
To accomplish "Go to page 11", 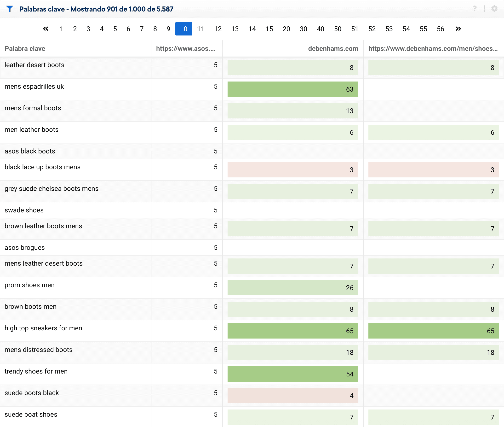I will pyautogui.click(x=200, y=29).
